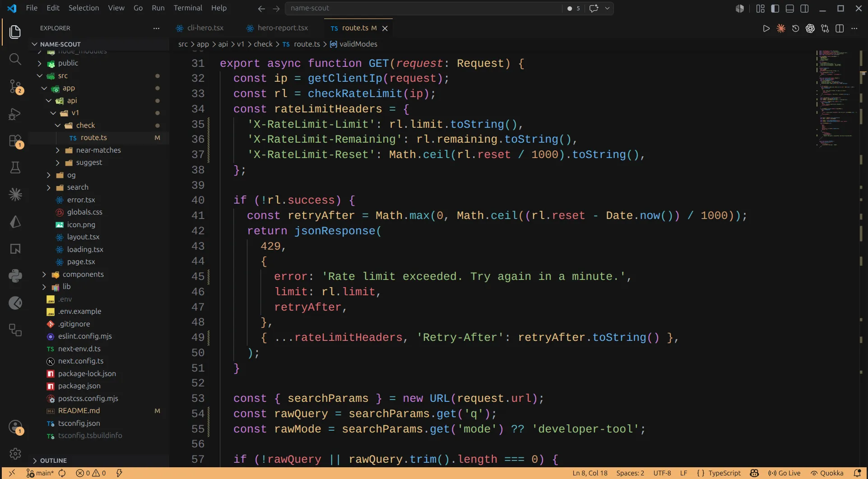Open changes with the compare icon
This screenshot has height=479, width=868.
pos(825,28)
